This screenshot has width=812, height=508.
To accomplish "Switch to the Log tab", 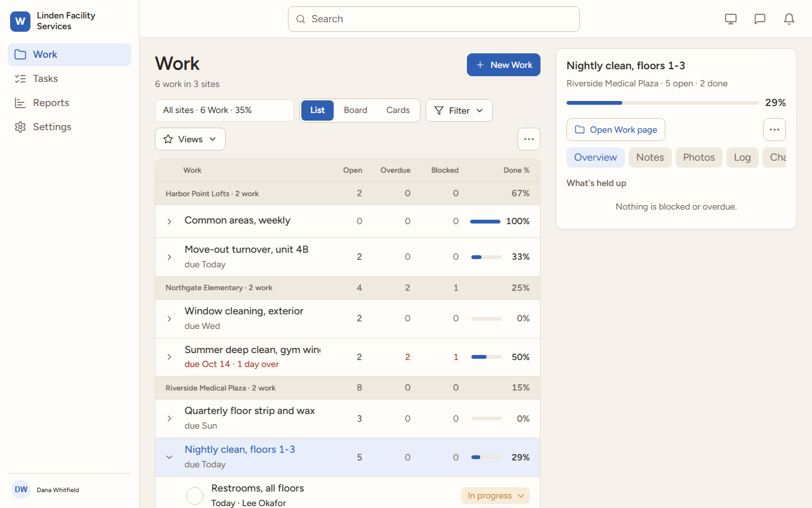I will pos(742,157).
